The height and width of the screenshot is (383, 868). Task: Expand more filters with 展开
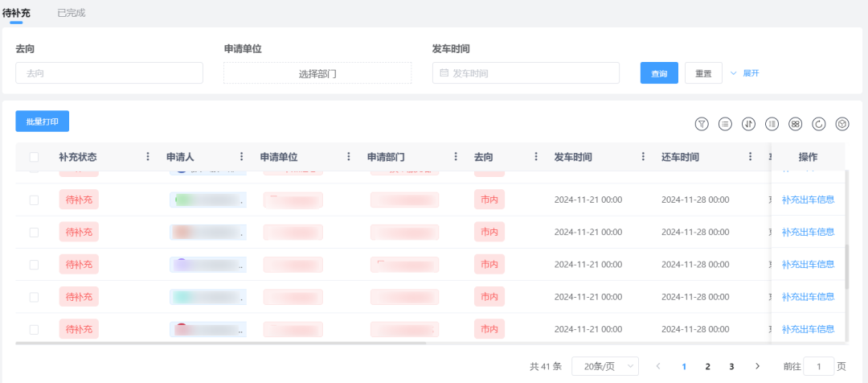[x=744, y=73]
